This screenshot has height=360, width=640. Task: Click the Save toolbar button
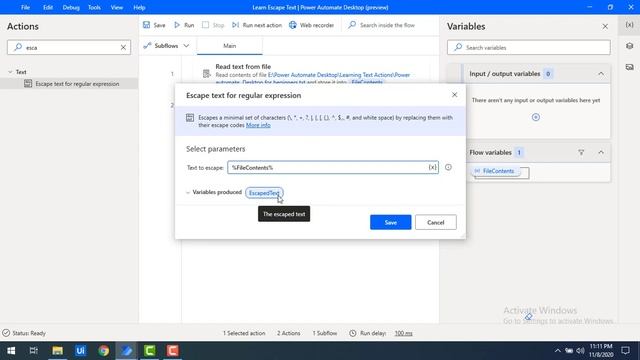pos(154,25)
